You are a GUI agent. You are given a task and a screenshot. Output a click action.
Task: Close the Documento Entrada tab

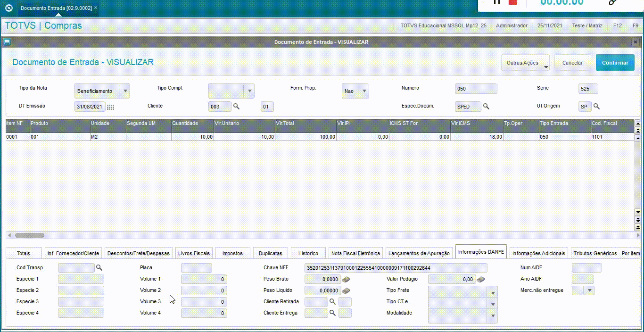coord(96,8)
